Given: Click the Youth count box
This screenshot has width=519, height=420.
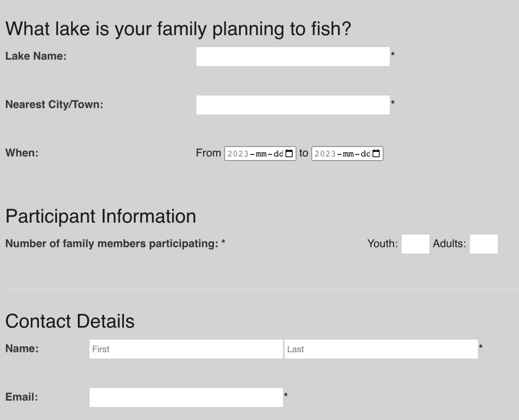Looking at the screenshot, I should (x=415, y=244).
